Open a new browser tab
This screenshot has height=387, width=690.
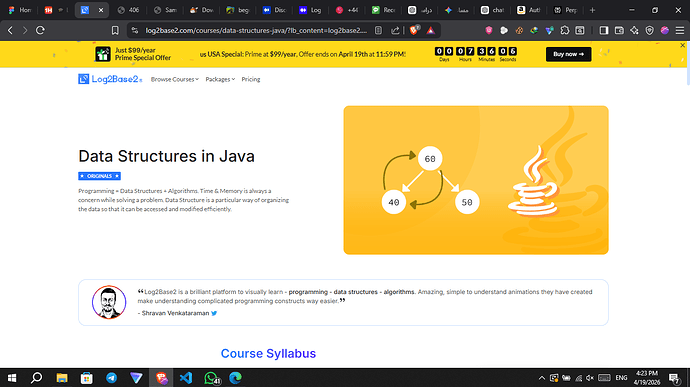click(x=592, y=10)
